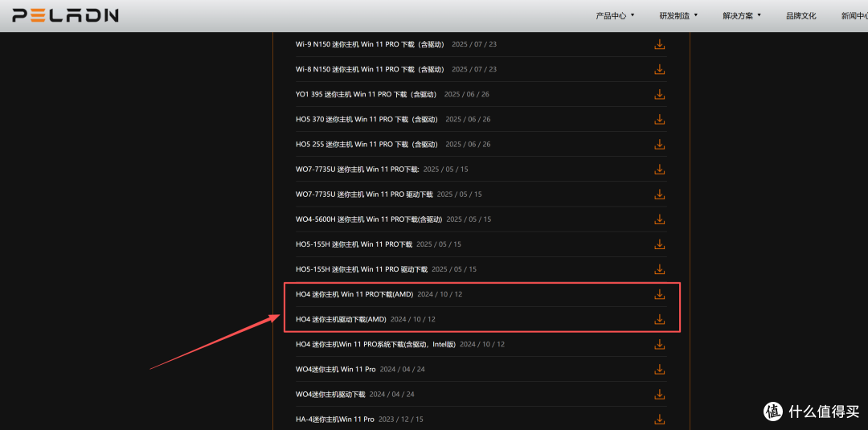Open YO1 395 迷你主机 Win 11 PRO link
The image size is (868, 430).
coord(366,94)
